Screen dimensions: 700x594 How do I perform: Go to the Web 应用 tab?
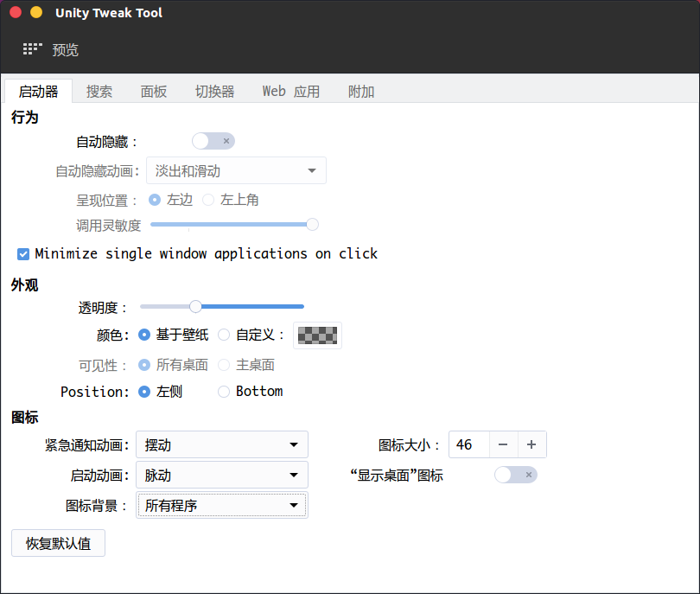click(291, 92)
